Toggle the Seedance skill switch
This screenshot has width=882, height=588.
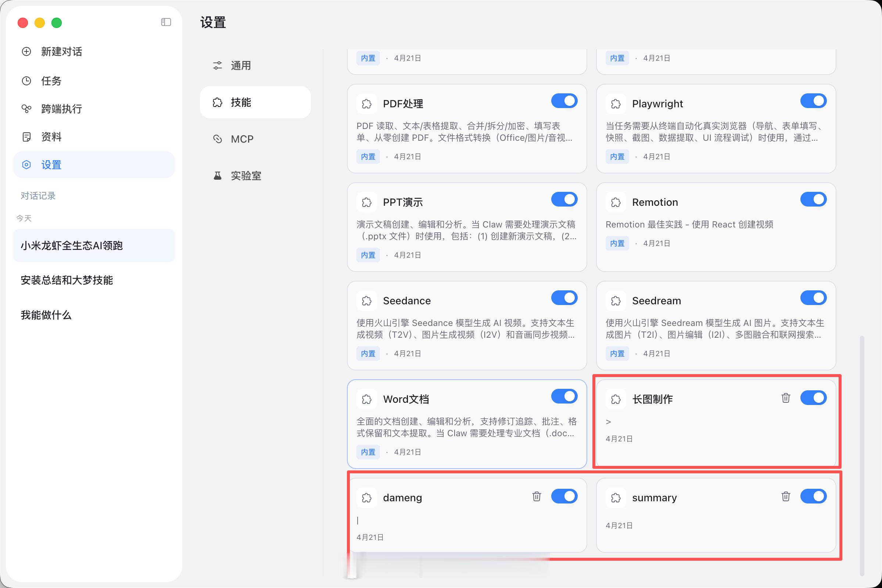tap(564, 298)
